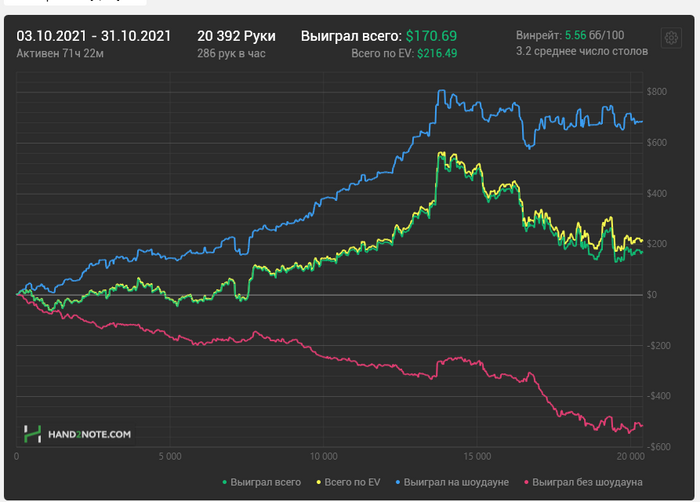Click the pink 'Выиграл без шоудауна' legend dot
The height and width of the screenshot is (502, 700).
[526, 482]
